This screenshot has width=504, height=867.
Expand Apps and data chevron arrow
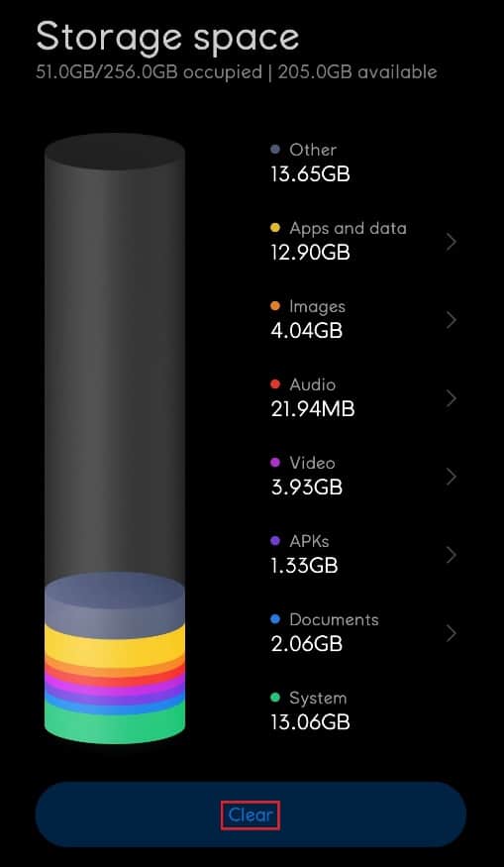coord(452,242)
